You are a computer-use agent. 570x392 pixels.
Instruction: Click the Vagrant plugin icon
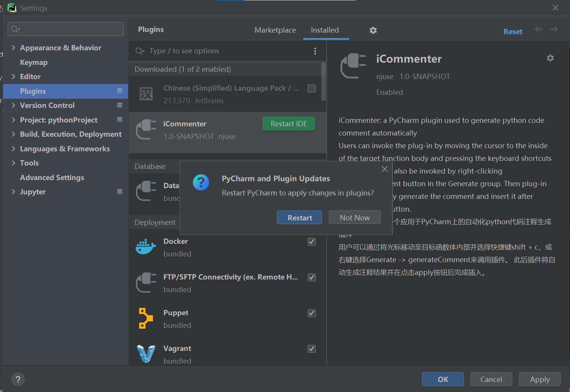click(x=146, y=353)
